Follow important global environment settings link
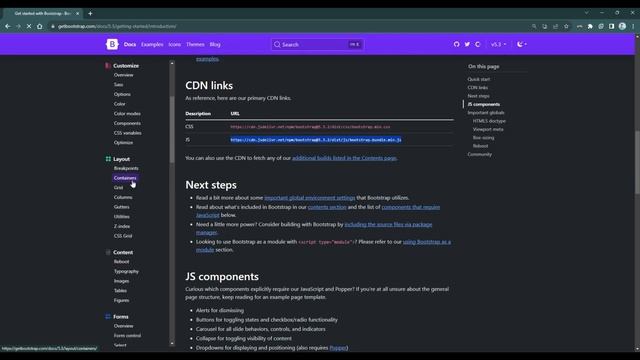Image resolution: width=640 pixels, height=360 pixels. [310, 198]
